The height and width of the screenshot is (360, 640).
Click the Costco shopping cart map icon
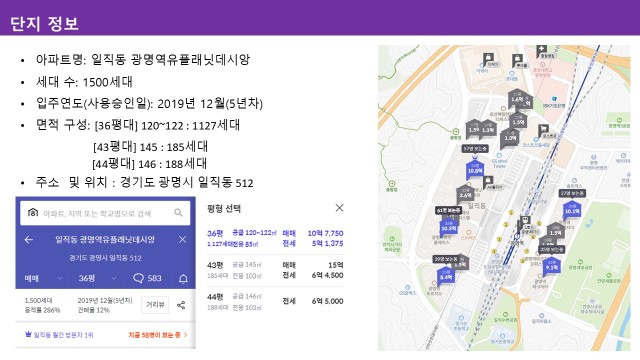(543, 131)
